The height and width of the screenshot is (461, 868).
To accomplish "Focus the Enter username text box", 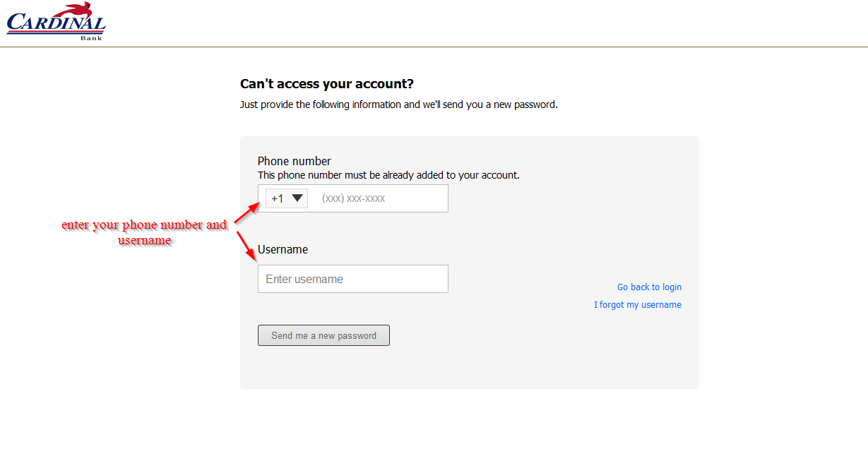I will tap(353, 279).
